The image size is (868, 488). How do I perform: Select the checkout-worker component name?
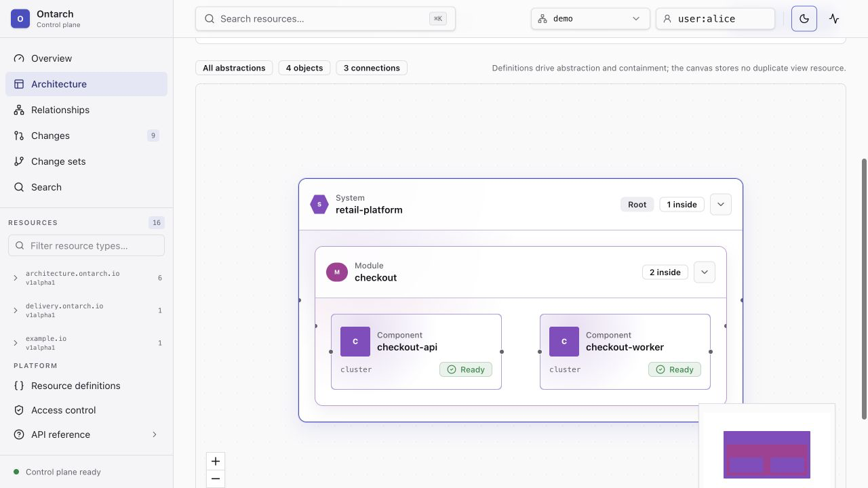pyautogui.click(x=625, y=347)
